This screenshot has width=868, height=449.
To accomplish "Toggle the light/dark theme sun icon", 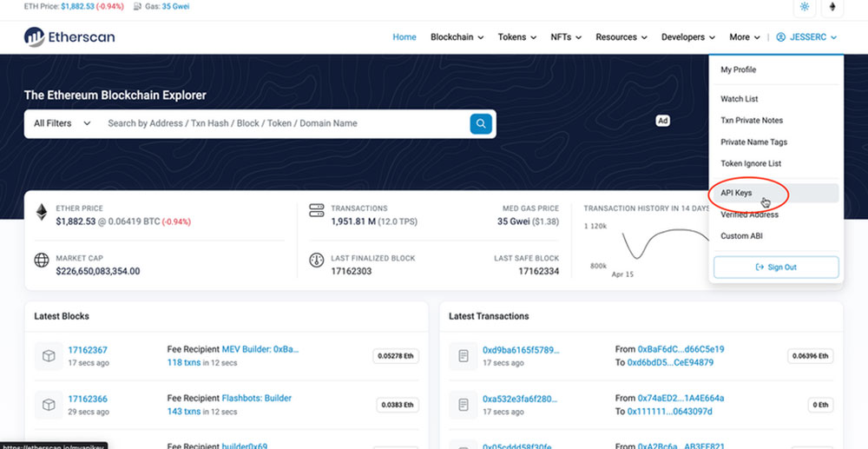I will pyautogui.click(x=805, y=7).
